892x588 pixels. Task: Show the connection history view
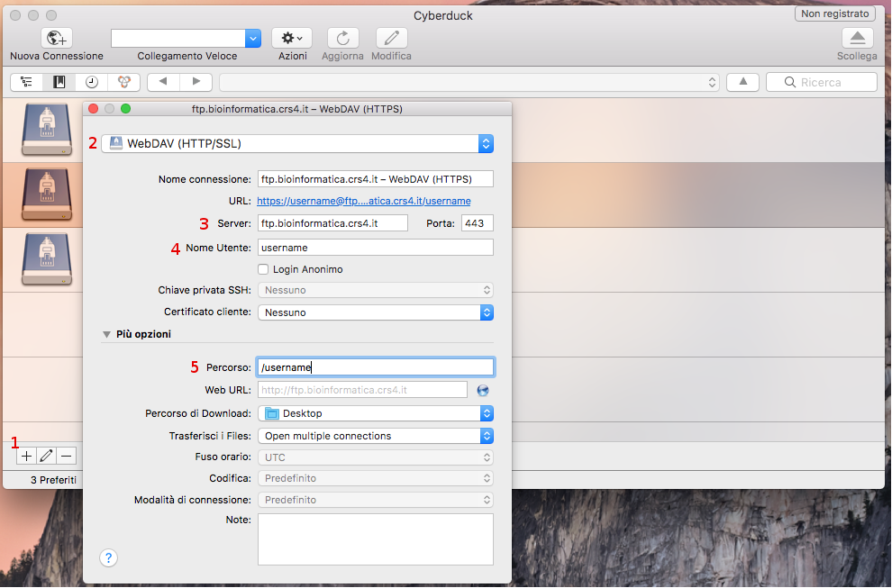[92, 82]
